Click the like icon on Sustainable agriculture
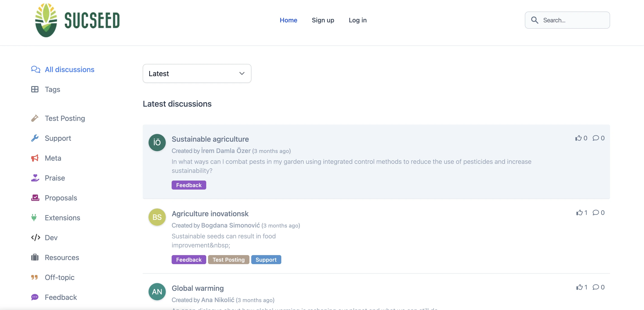Viewport: 644px width, 310px height. [579, 138]
